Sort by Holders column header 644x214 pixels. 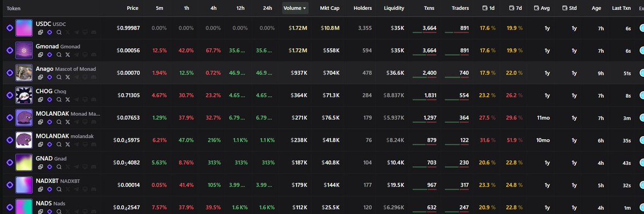(363, 8)
